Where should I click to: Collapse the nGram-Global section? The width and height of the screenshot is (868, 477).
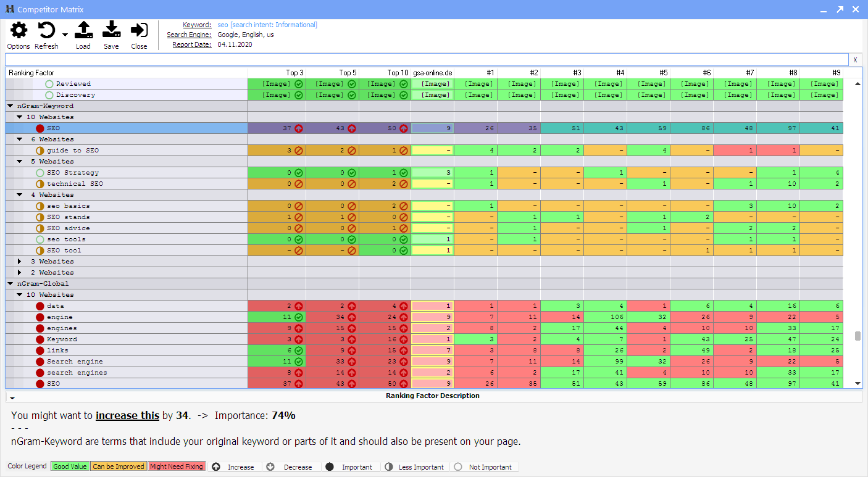point(10,284)
